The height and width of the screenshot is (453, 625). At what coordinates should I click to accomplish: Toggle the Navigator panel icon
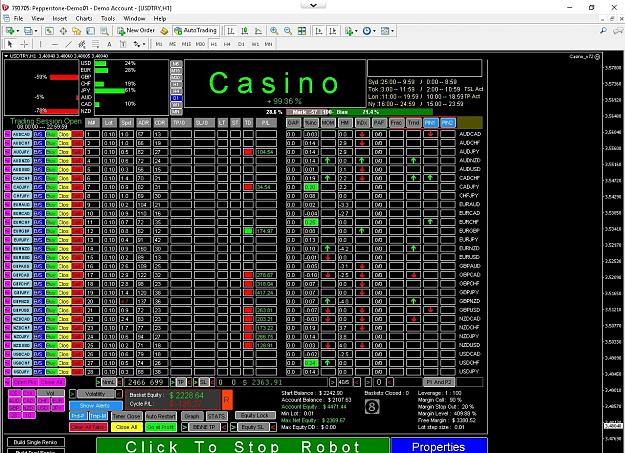coord(77,31)
